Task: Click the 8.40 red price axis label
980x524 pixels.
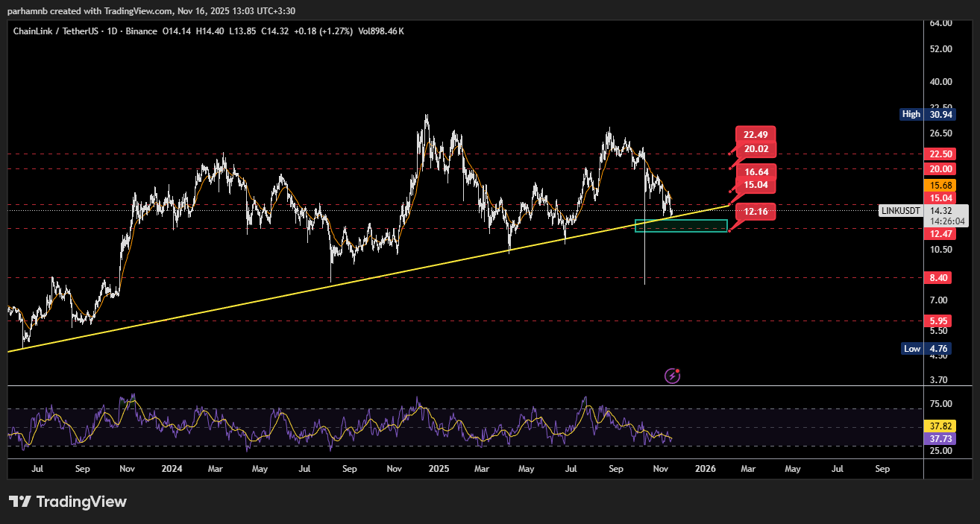Action: point(937,277)
